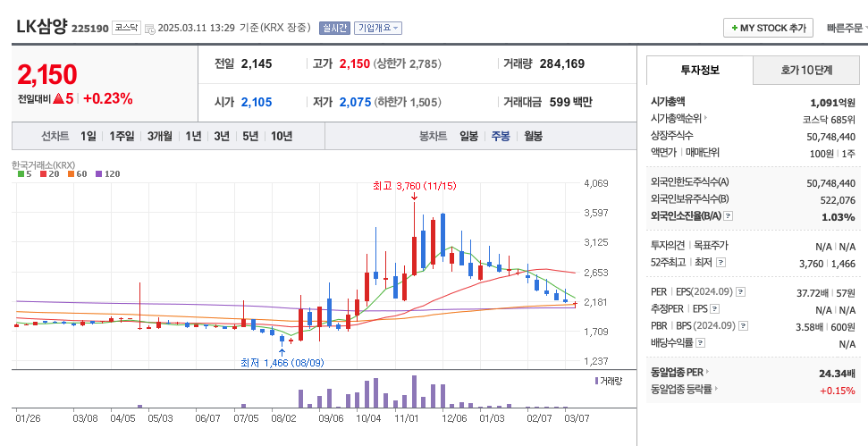Click the help icon next to PBR BPS
This screenshot has width=868, height=446.
tap(744, 326)
